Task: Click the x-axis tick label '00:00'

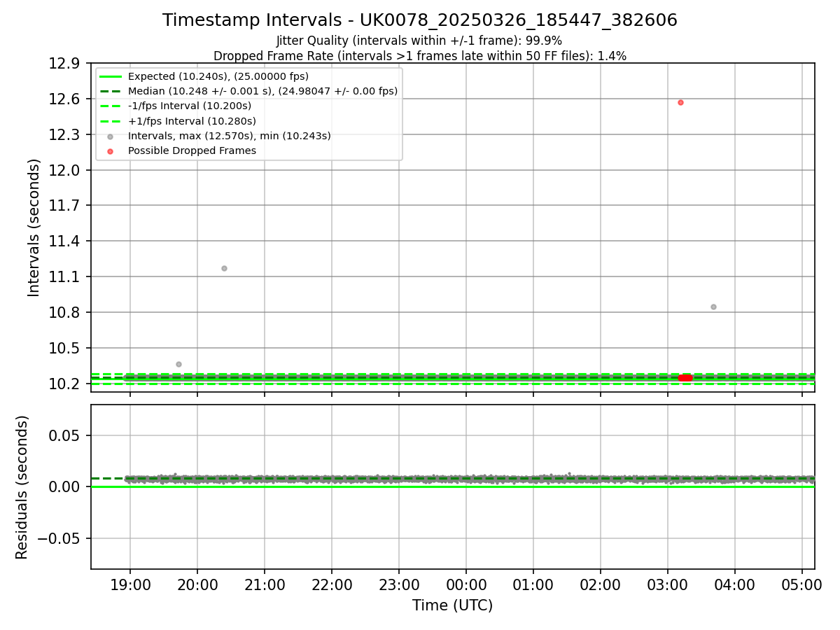Action: click(466, 584)
